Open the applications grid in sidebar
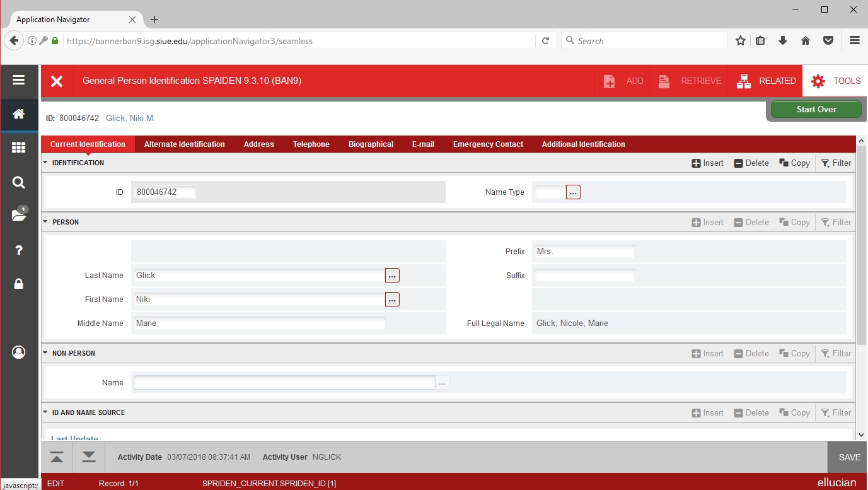The width and height of the screenshot is (868, 490). click(x=18, y=148)
